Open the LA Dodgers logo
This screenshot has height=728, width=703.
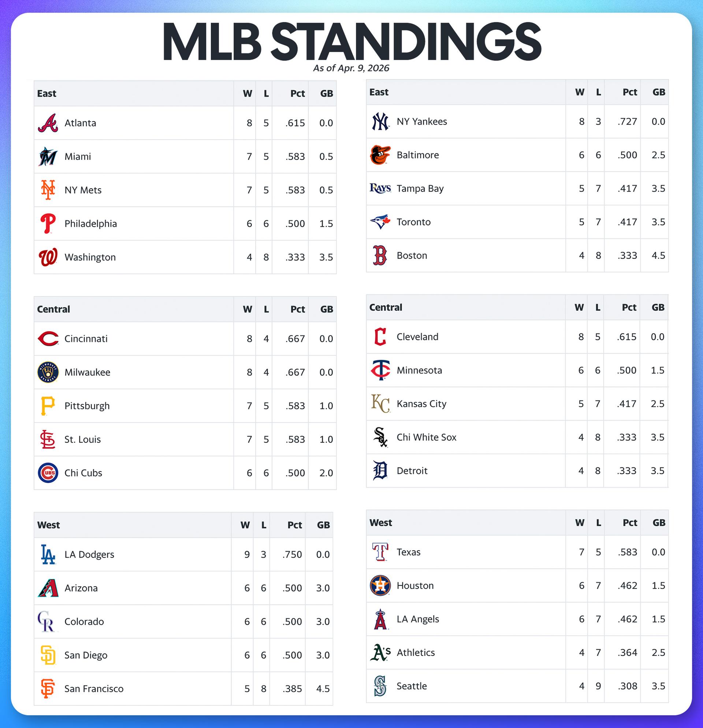coord(48,554)
